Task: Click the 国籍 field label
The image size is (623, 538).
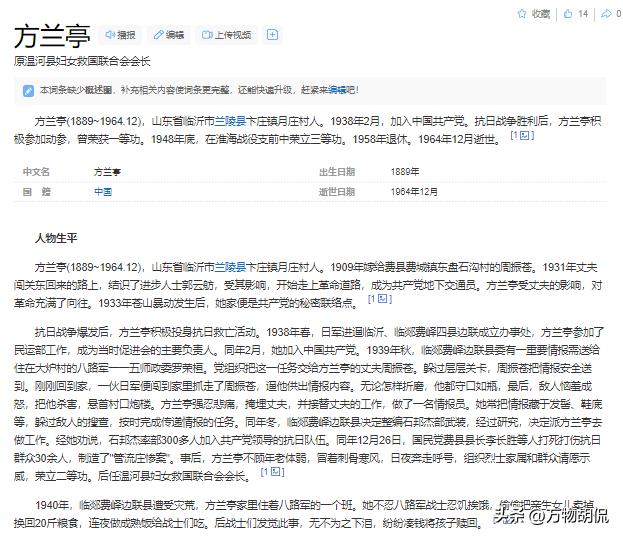Action: (x=37, y=192)
